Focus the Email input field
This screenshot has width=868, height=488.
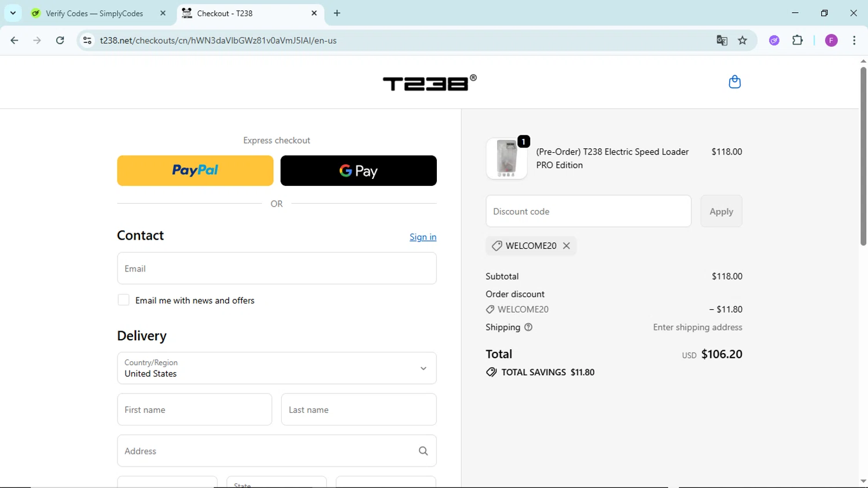tap(277, 269)
